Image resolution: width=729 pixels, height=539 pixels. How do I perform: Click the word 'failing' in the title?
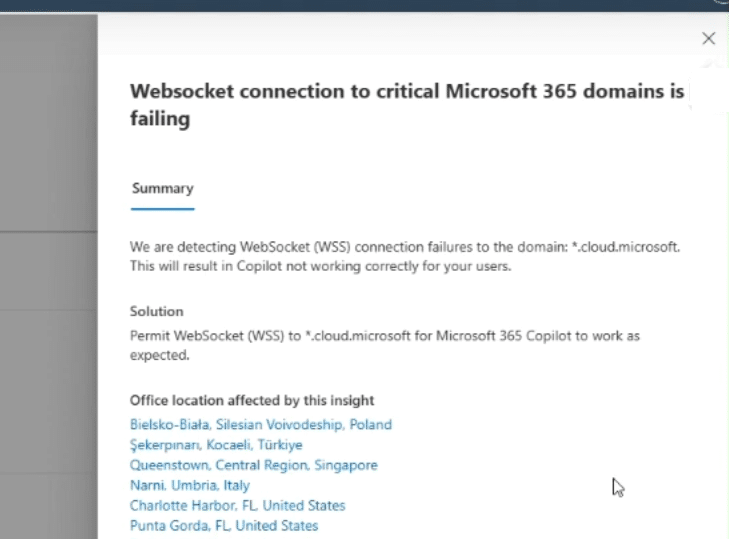pyautogui.click(x=160, y=118)
